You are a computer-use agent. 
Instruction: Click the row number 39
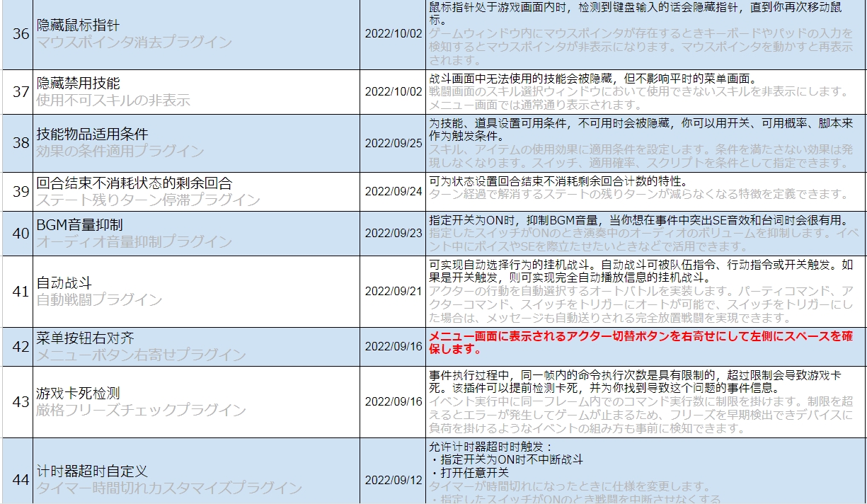[21, 192]
